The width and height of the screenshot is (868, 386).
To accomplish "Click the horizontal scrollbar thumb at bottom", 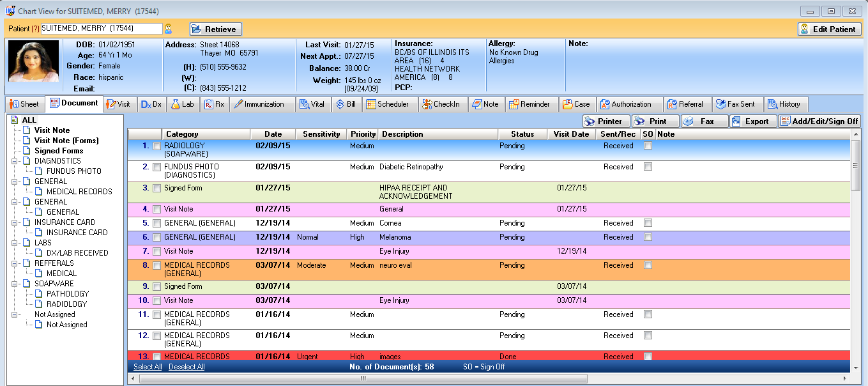I will pos(363,378).
